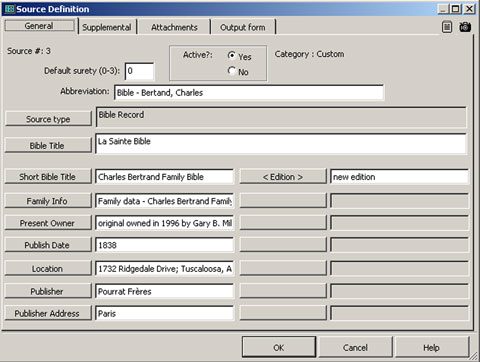The width and height of the screenshot is (480, 362).
Task: Click the Cancel button
Action: click(x=355, y=347)
